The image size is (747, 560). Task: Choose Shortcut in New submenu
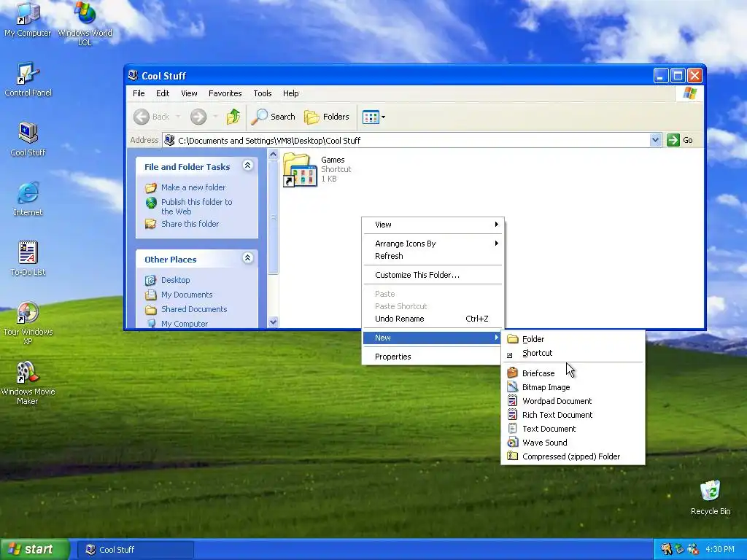pos(573,353)
